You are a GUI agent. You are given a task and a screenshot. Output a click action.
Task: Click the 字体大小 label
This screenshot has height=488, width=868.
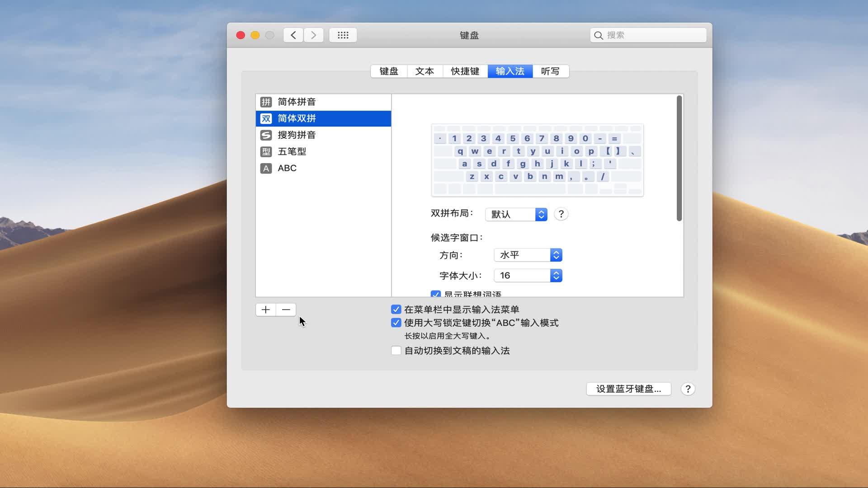[x=461, y=276]
